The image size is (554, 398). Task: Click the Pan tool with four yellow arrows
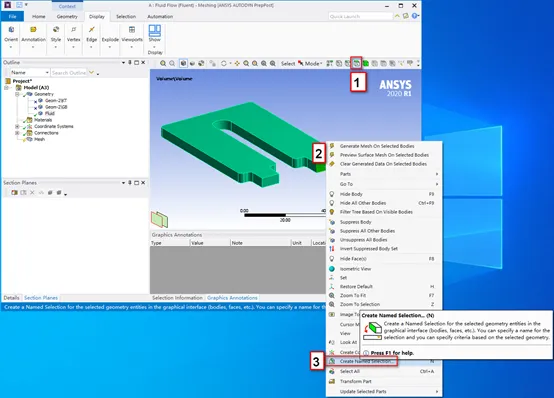pyautogui.click(x=237, y=63)
